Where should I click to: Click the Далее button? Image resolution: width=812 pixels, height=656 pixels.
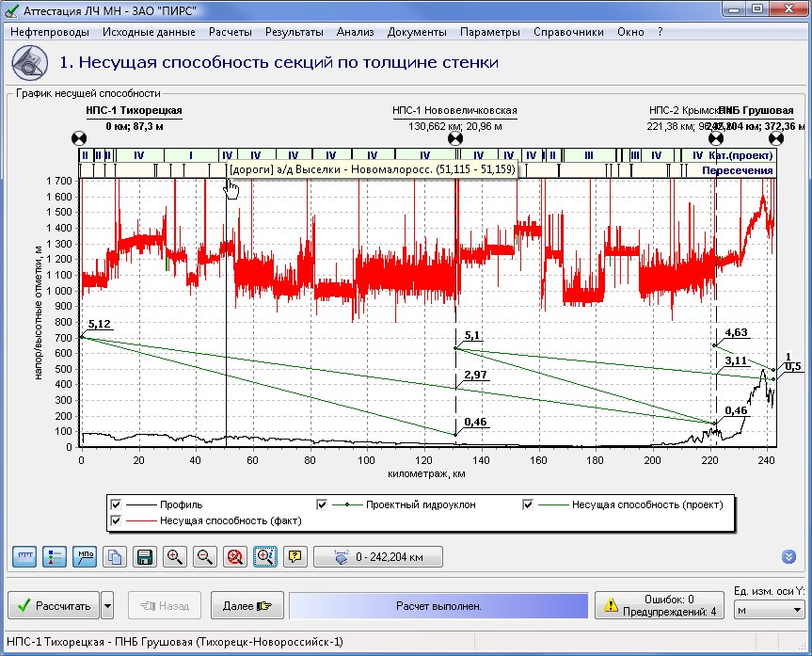tap(247, 606)
